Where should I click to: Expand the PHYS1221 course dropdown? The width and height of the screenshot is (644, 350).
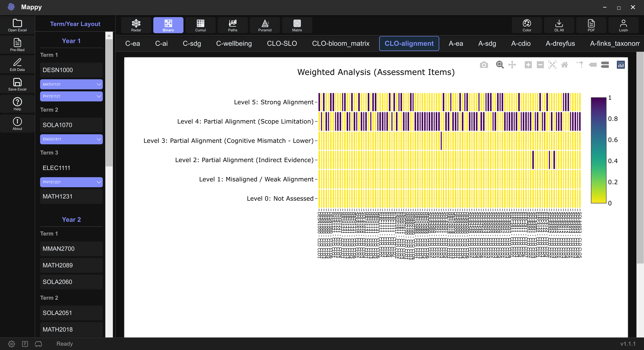[71, 182]
